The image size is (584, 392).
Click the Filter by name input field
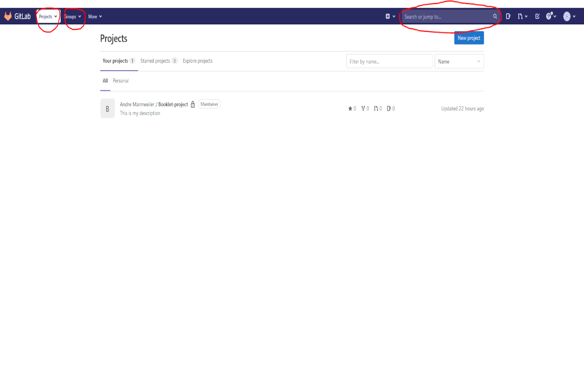click(389, 62)
